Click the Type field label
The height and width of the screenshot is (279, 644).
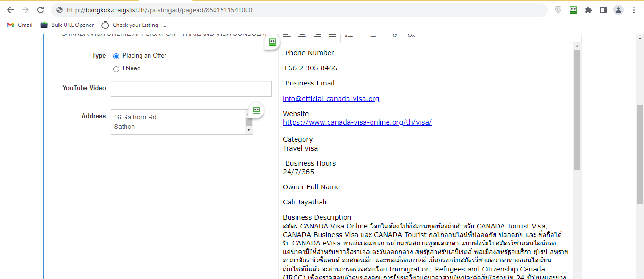(99, 56)
